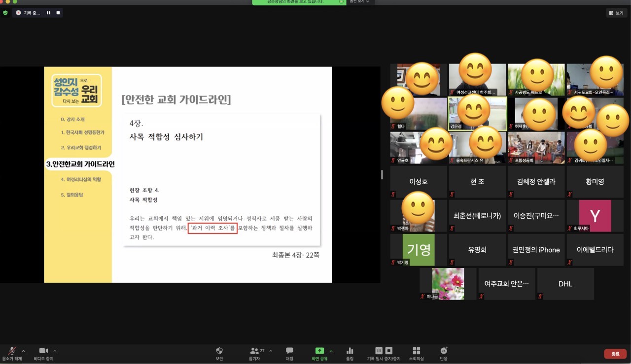Pause recording in top-left recording indicator
Screen dimensions: 631x364
[x=49, y=13]
